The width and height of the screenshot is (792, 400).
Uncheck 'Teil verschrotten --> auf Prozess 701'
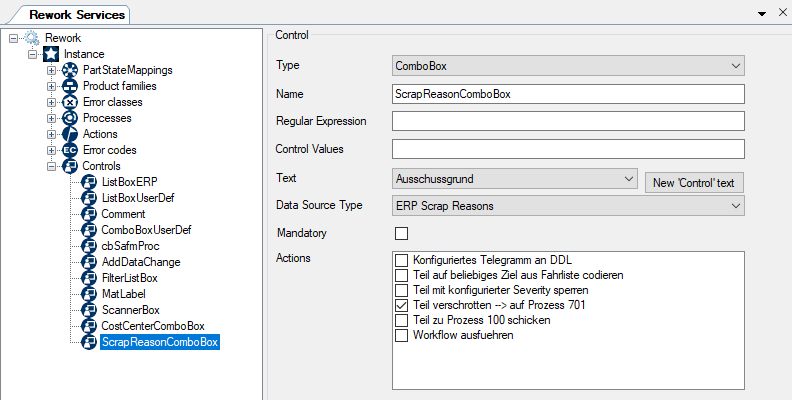402,304
